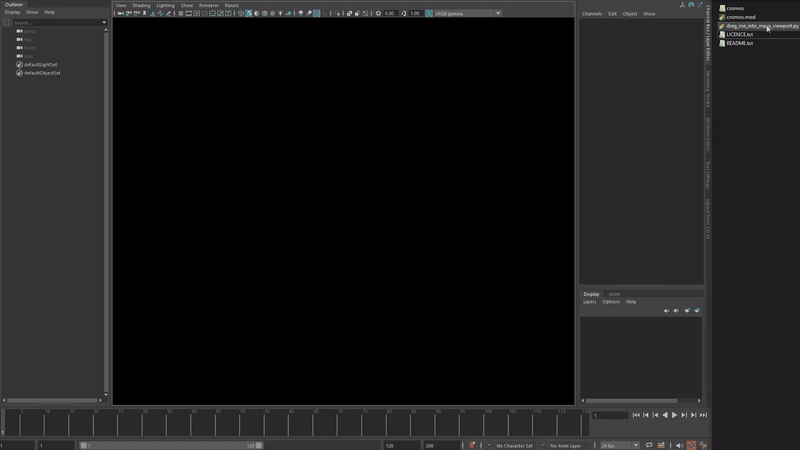Select the side camera in Outliner
800x450 pixels.
(29, 56)
